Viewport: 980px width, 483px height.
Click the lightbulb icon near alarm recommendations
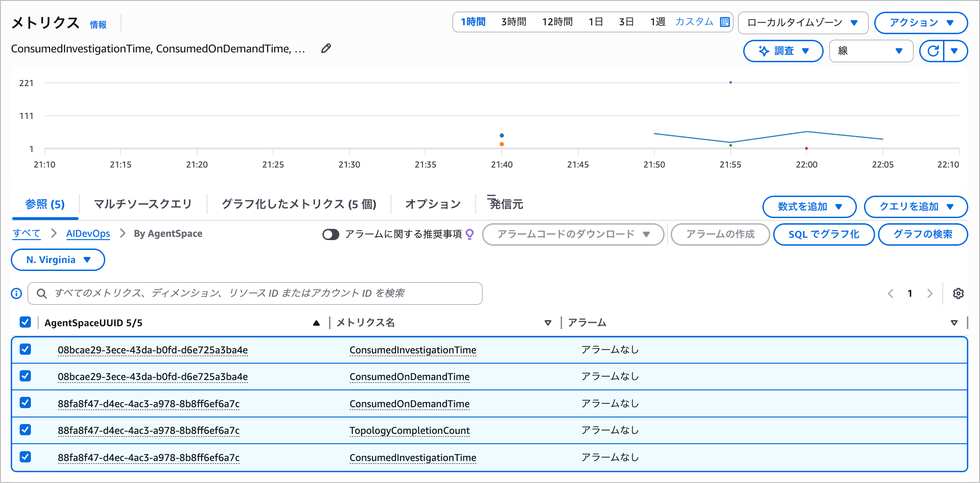[470, 234]
